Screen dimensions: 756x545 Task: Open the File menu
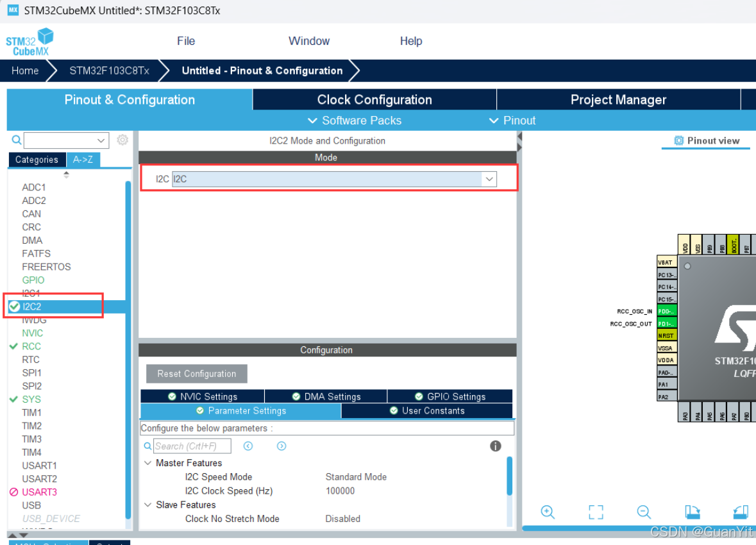(185, 41)
